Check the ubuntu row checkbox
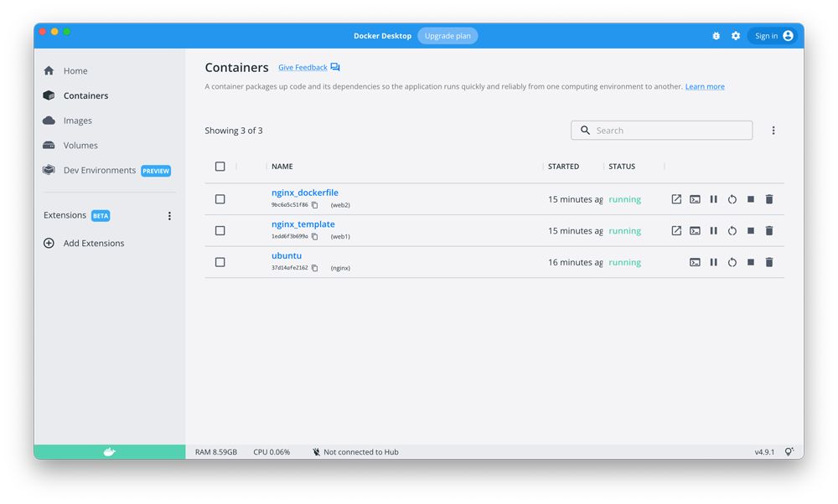Viewport: 838px width, 504px height. pyautogui.click(x=220, y=262)
